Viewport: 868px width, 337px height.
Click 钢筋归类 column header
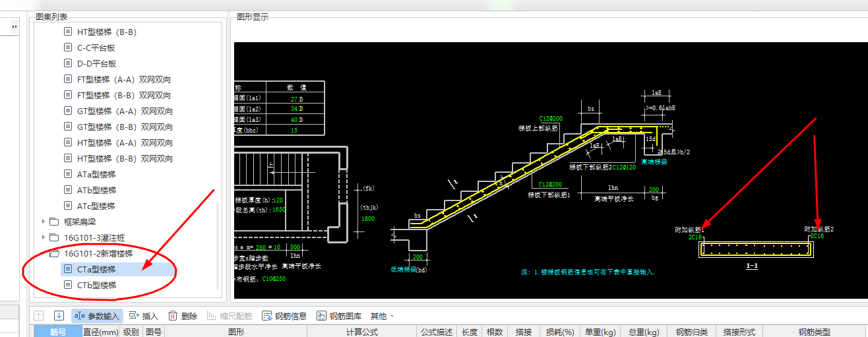point(692,332)
